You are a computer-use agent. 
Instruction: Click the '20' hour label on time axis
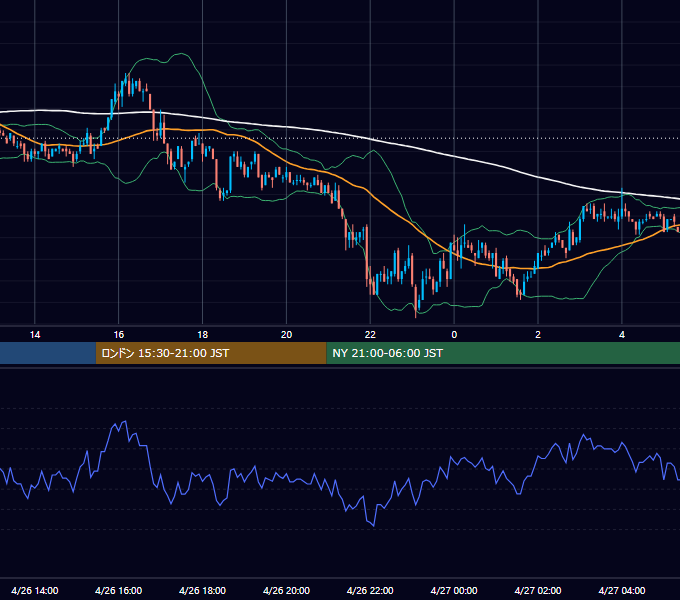click(x=286, y=335)
